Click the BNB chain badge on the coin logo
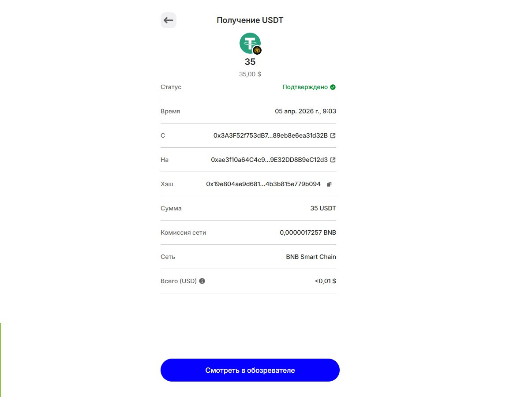 click(257, 50)
